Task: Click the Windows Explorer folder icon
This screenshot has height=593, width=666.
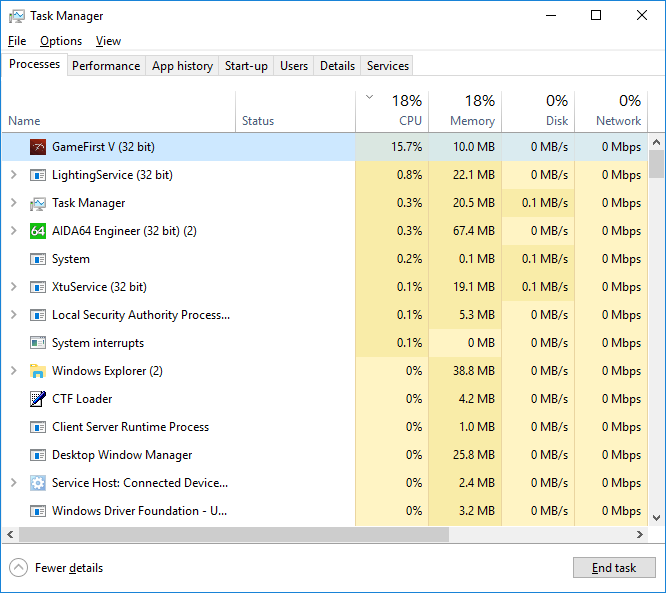Action: (x=38, y=371)
